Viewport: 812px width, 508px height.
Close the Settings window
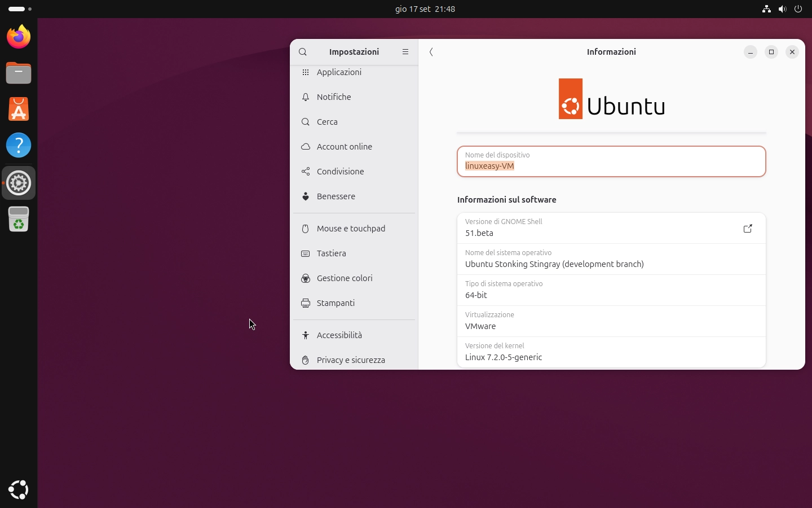(792, 52)
